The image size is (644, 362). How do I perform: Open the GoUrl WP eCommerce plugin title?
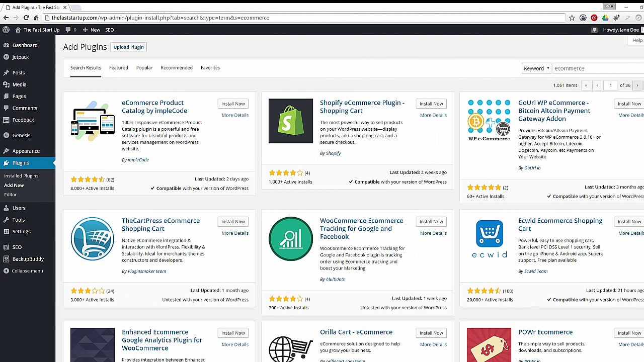554,111
